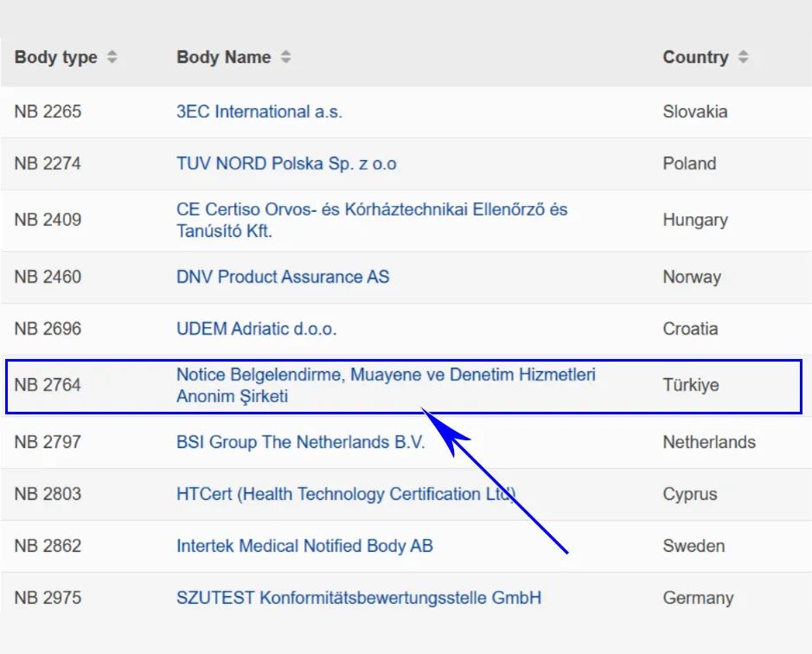The width and height of the screenshot is (812, 654).
Task: Open TUV NORD Polska Sp. z o.o link
Action: pos(286,163)
